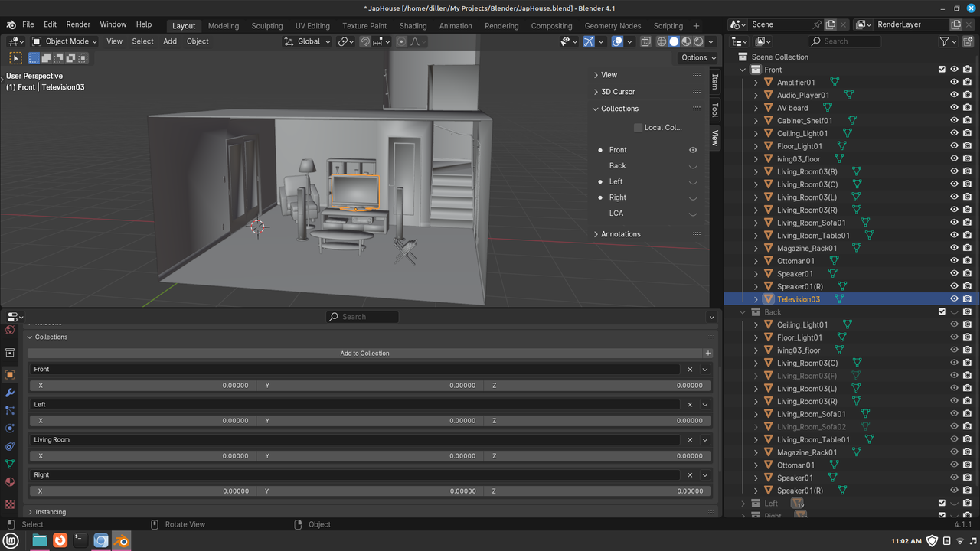The width and height of the screenshot is (980, 551).
Task: Uncheck the Front collection exclude checkbox
Action: (942, 70)
